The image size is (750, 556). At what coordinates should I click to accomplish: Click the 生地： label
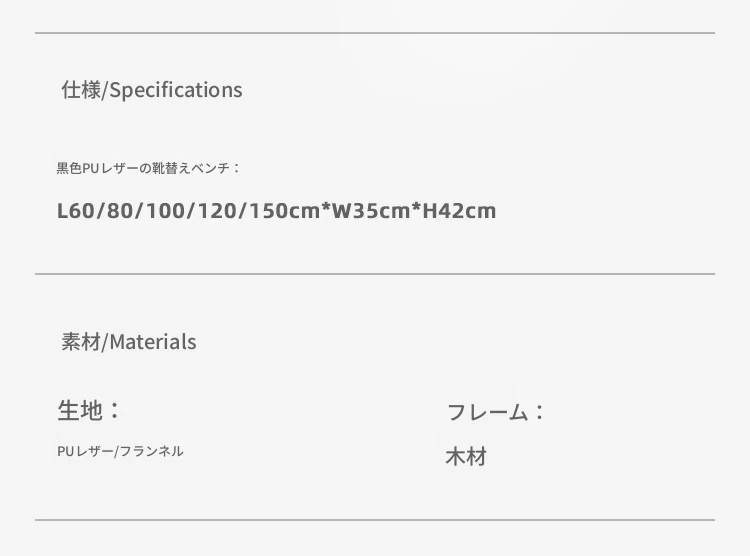(x=88, y=411)
